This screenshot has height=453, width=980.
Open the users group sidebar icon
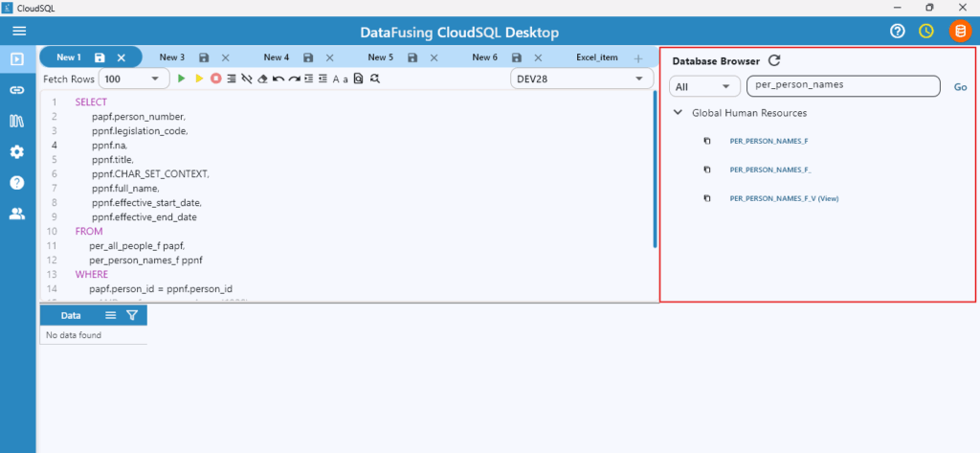pyautogui.click(x=17, y=214)
